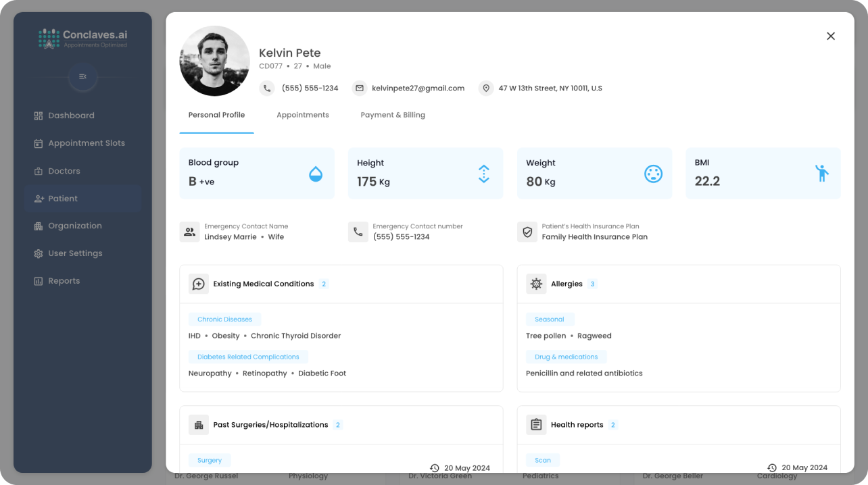Click the Chronic Diseases tag
Image resolution: width=868 pixels, height=485 pixels.
224,320
